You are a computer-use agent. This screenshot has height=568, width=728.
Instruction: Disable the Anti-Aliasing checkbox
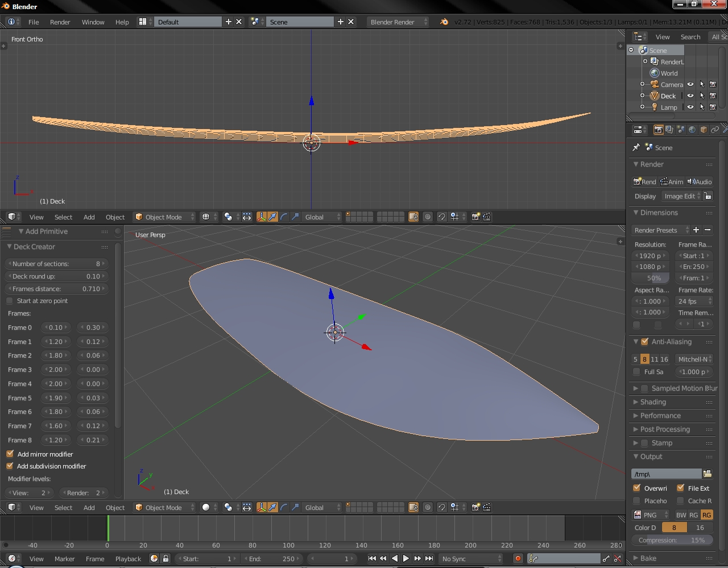[644, 342]
